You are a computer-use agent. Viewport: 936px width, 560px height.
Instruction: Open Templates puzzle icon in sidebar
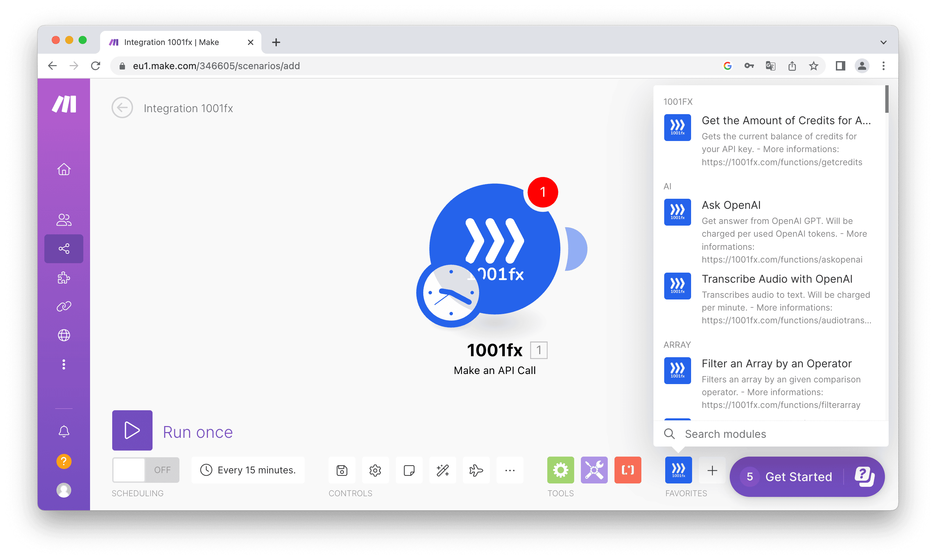click(64, 278)
